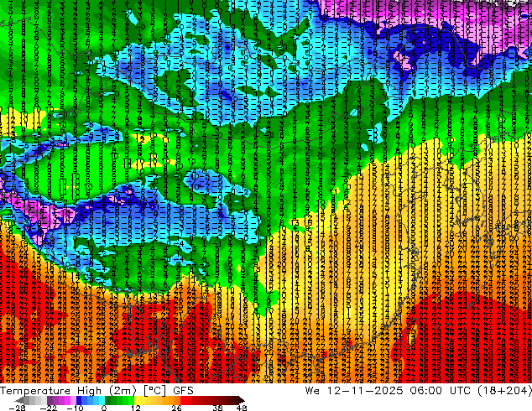Click the 'We' weekday text
Image resolution: width=532 pixels, height=411 pixels.
coord(312,391)
